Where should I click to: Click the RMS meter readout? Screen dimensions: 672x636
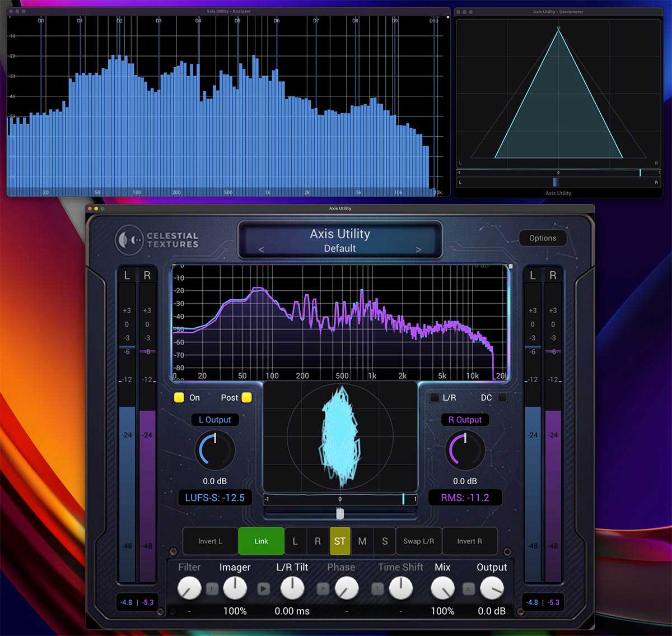click(465, 498)
